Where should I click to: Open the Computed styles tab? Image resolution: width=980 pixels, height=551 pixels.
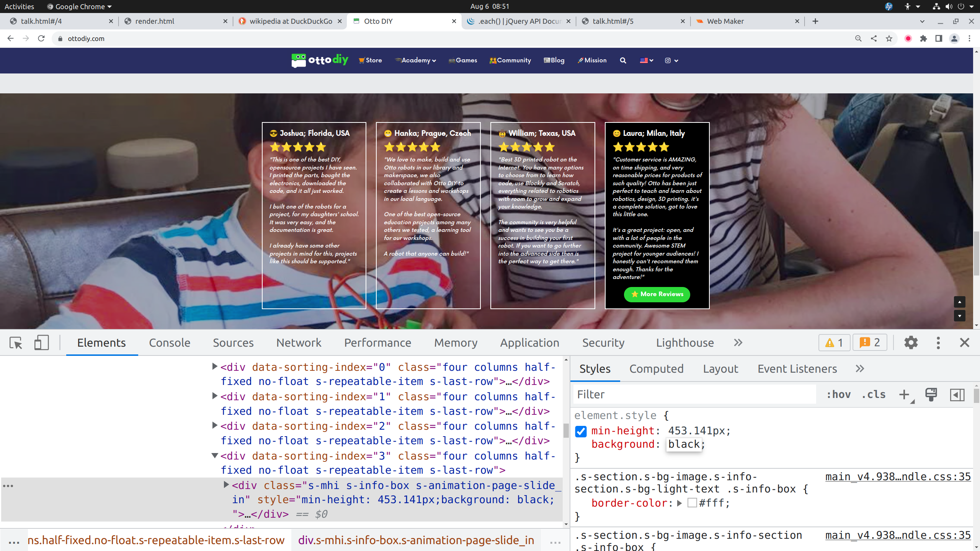click(x=656, y=369)
